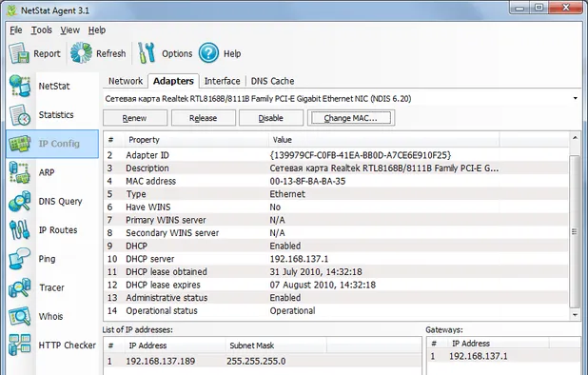Select the DHCP server row
Viewport: 588px width, 375px height.
(x=336, y=259)
